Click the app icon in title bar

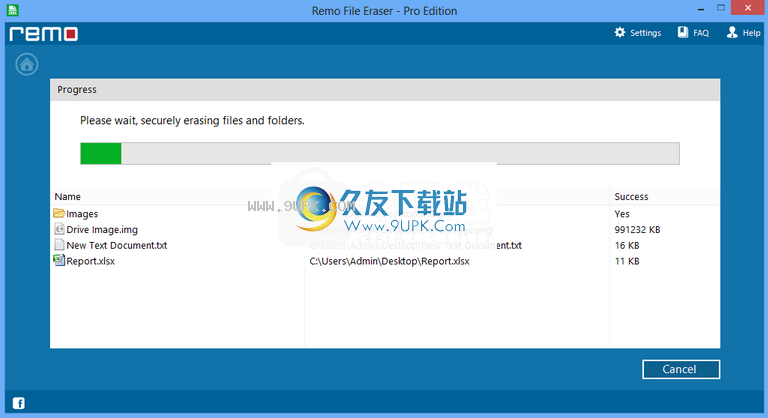[13, 10]
